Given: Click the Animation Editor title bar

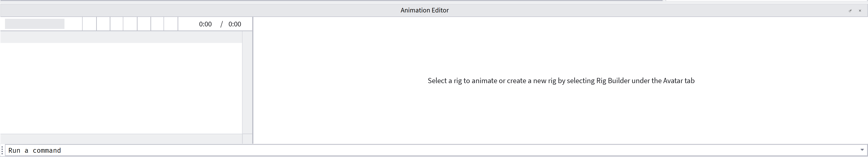Looking at the screenshot, I should 425,10.
